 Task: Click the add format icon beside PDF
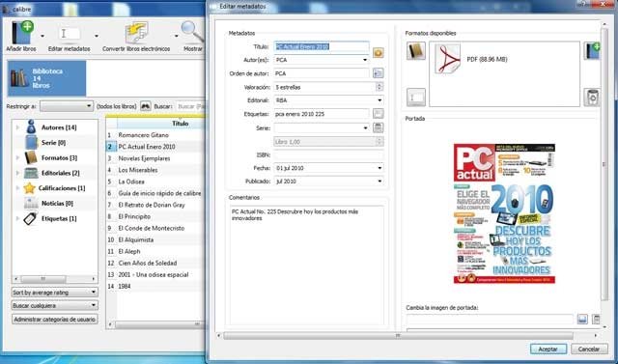pos(592,51)
